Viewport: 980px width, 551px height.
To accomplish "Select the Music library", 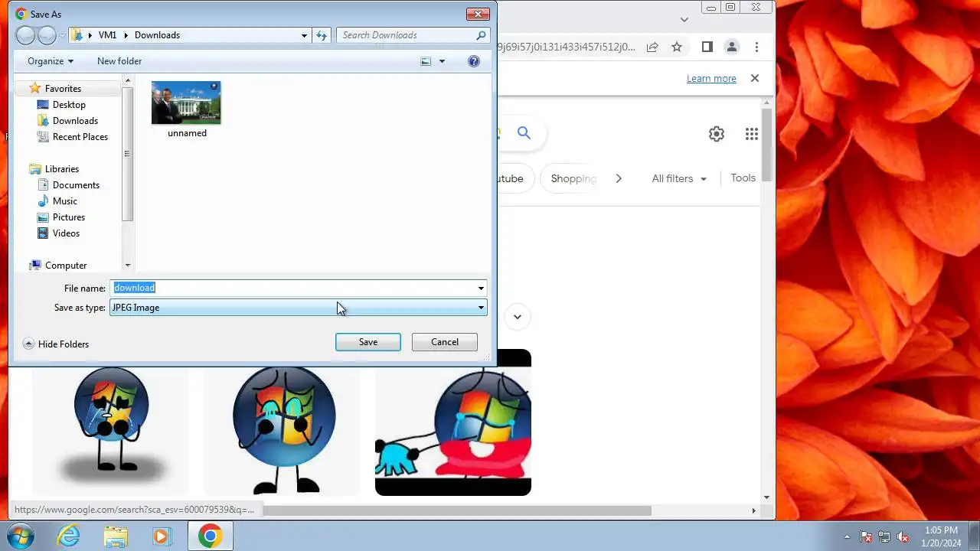I will 65,201.
